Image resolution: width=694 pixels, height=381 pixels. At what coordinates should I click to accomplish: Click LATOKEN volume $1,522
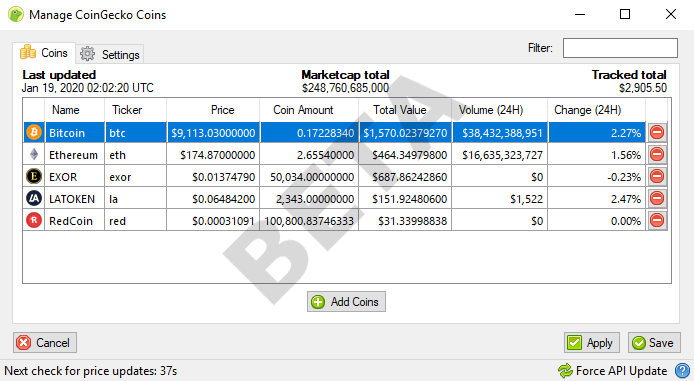tap(500, 199)
